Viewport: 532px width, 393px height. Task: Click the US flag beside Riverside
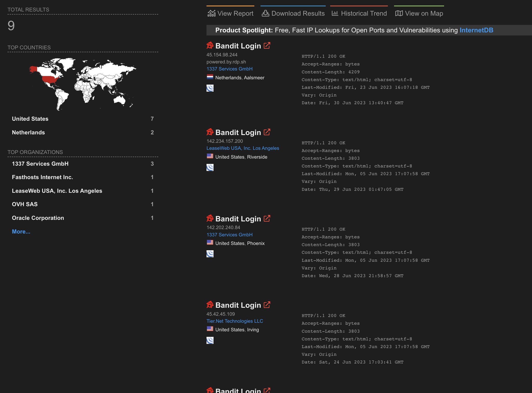click(210, 157)
